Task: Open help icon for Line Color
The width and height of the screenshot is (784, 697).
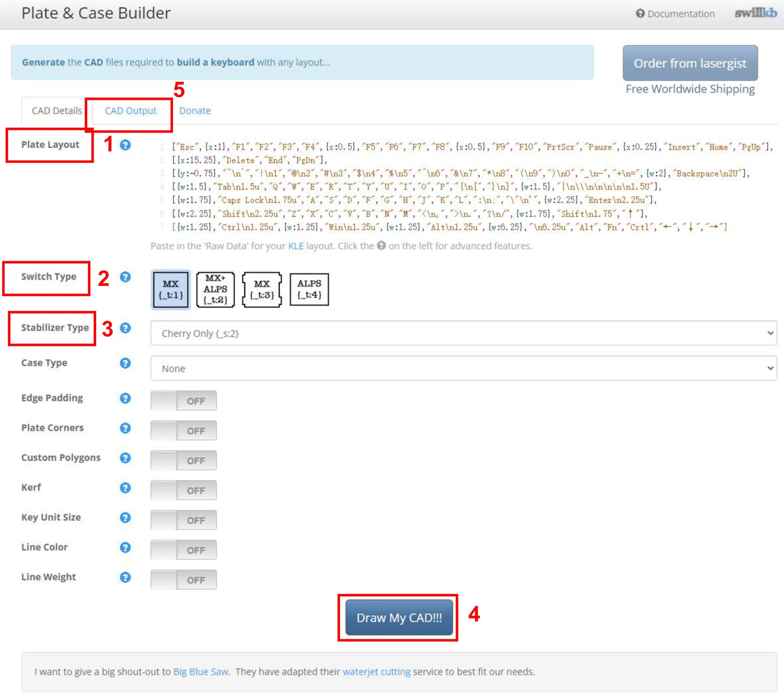Action: coord(125,547)
